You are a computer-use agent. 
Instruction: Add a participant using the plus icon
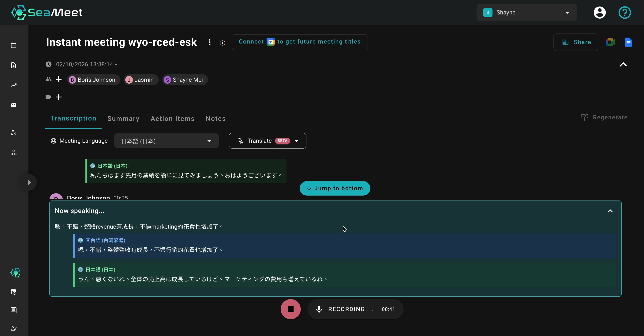pyautogui.click(x=58, y=79)
